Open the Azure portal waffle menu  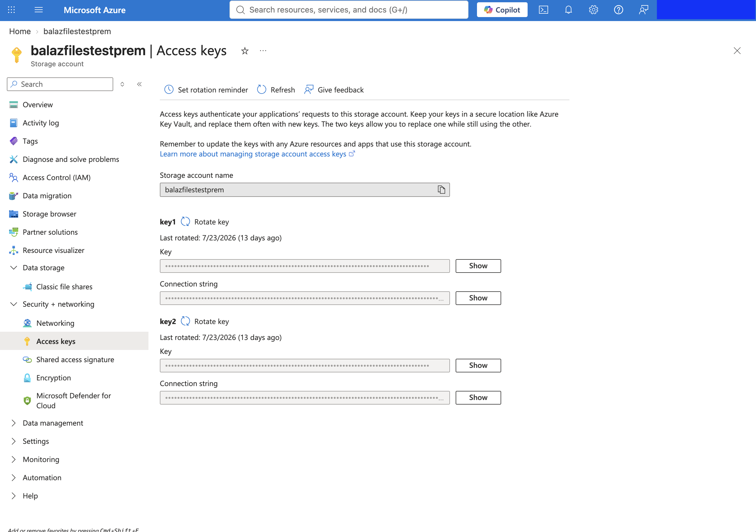click(12, 10)
